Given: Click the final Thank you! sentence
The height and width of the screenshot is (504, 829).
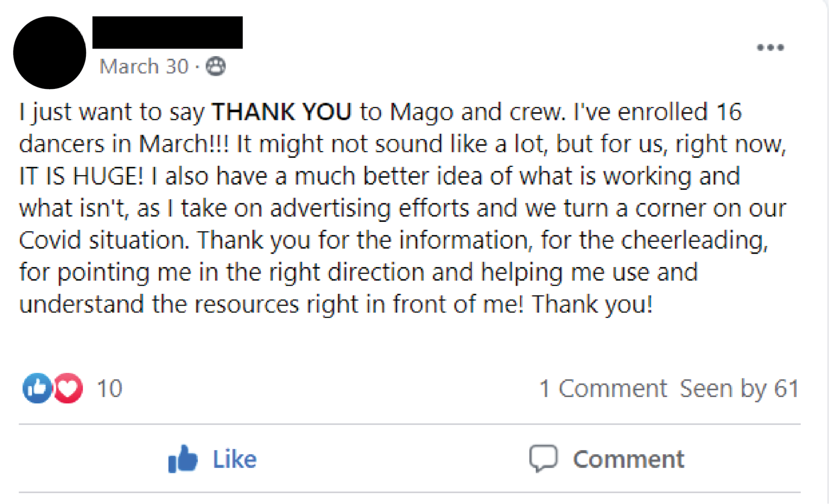Looking at the screenshot, I should 592,304.
